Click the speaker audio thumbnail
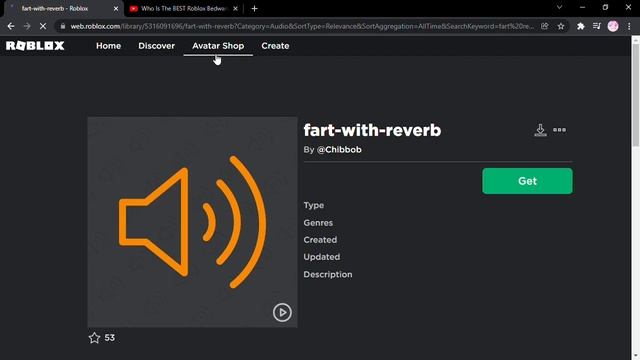 [192, 222]
